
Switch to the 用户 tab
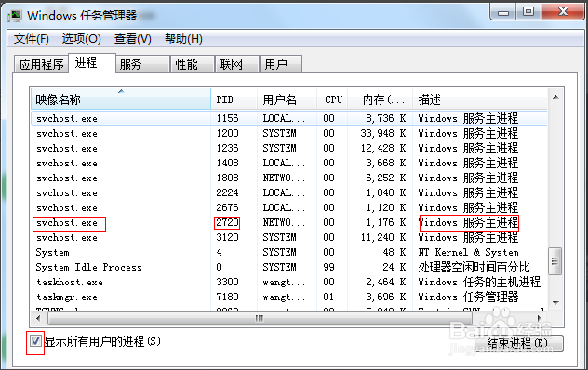pos(281,64)
